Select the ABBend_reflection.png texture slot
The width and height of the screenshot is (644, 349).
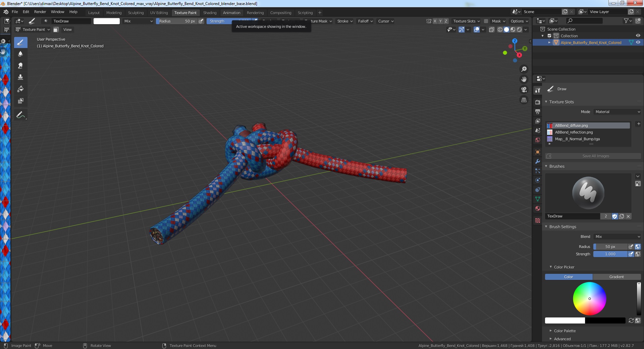point(588,132)
